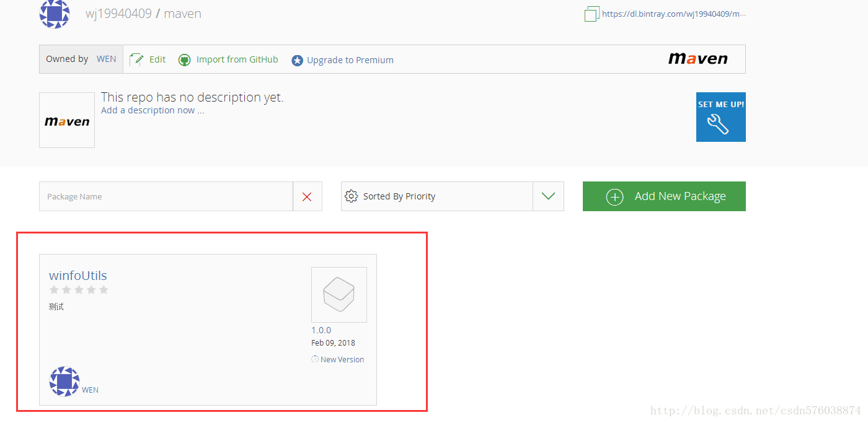Expand the sort options with the green chevron
Image resolution: width=868 pixels, height=423 pixels.
(x=548, y=196)
